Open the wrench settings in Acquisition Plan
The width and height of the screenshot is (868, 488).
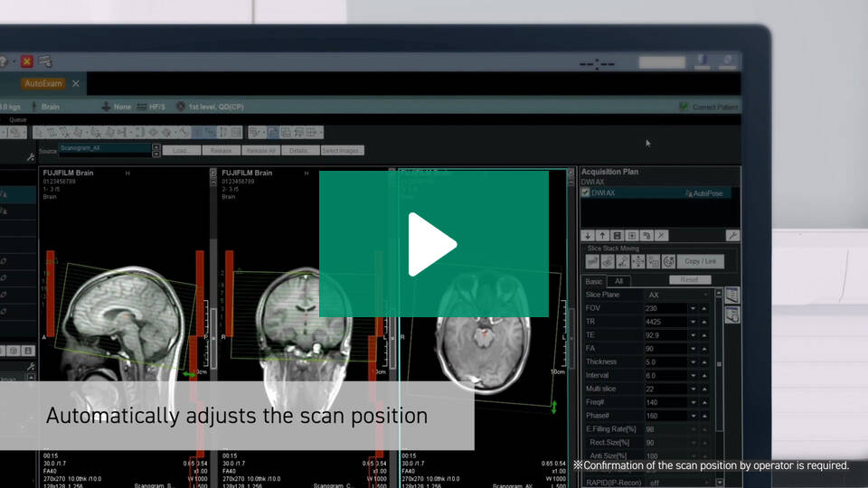(732, 236)
